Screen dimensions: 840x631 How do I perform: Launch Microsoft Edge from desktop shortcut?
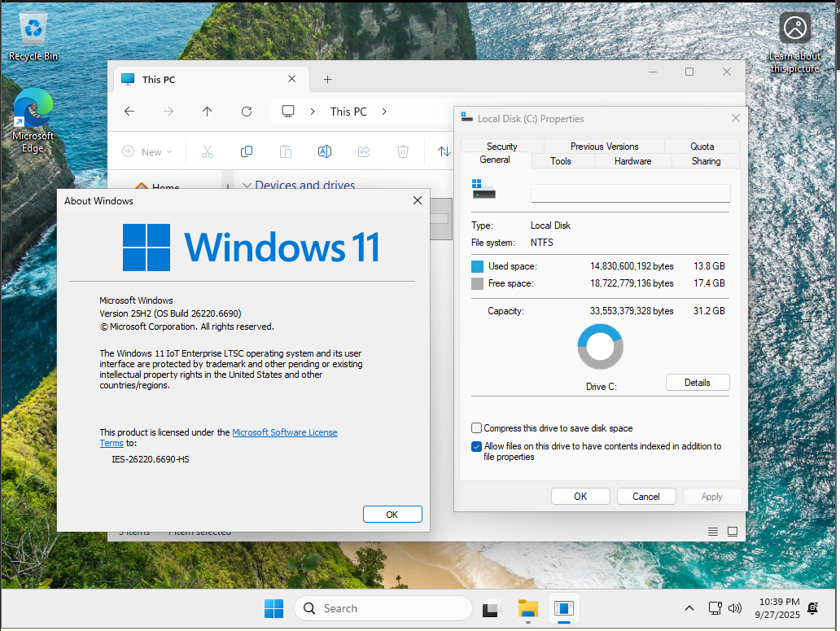point(33,121)
